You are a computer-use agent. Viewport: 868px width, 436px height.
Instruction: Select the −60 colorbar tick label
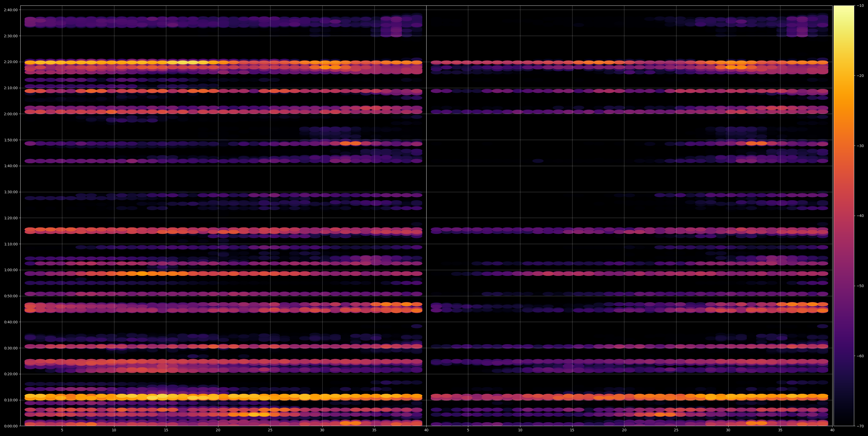coord(860,356)
